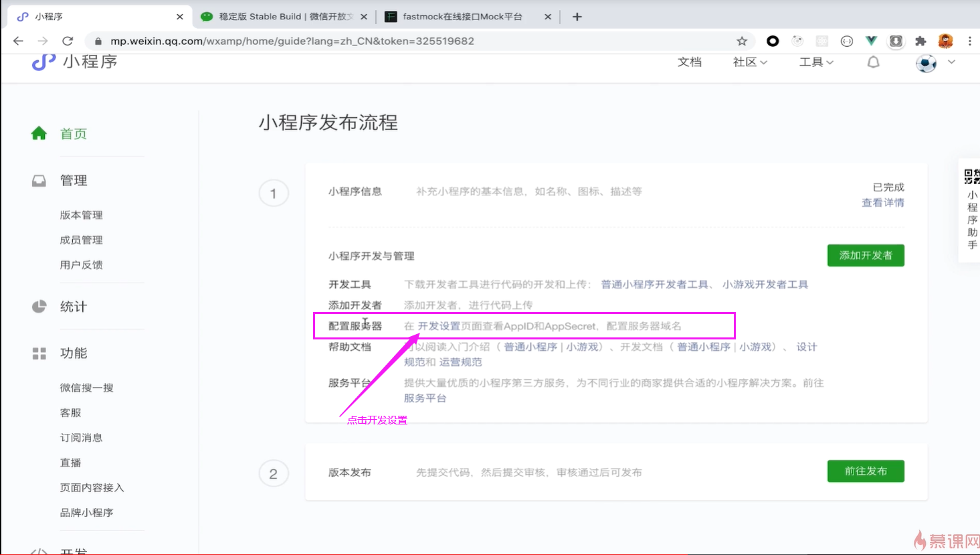
Task: Open 订阅消息 in sidebar
Action: click(x=81, y=437)
